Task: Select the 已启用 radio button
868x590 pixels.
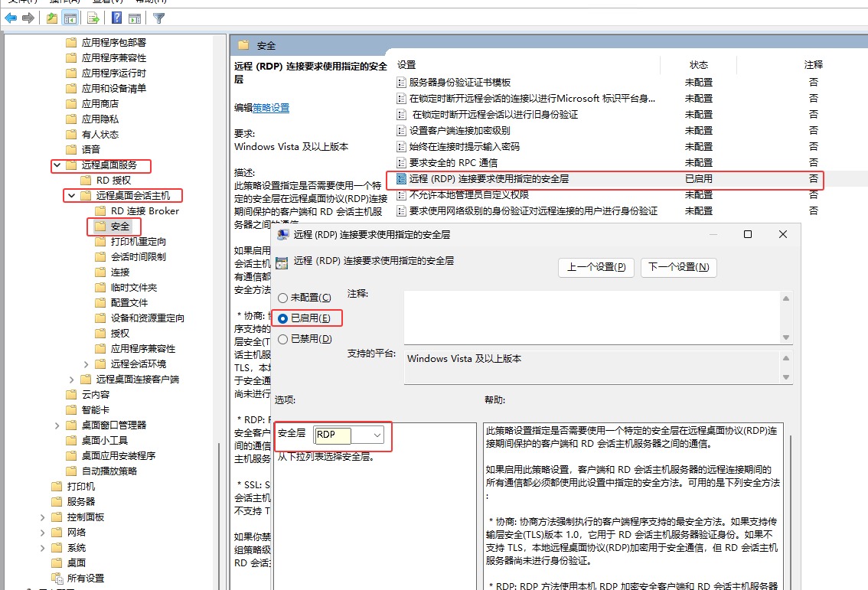Action: 283,318
